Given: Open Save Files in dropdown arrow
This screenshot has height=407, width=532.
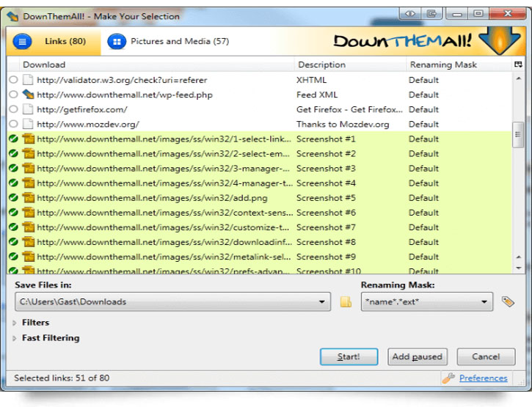Looking at the screenshot, I should tap(321, 301).
